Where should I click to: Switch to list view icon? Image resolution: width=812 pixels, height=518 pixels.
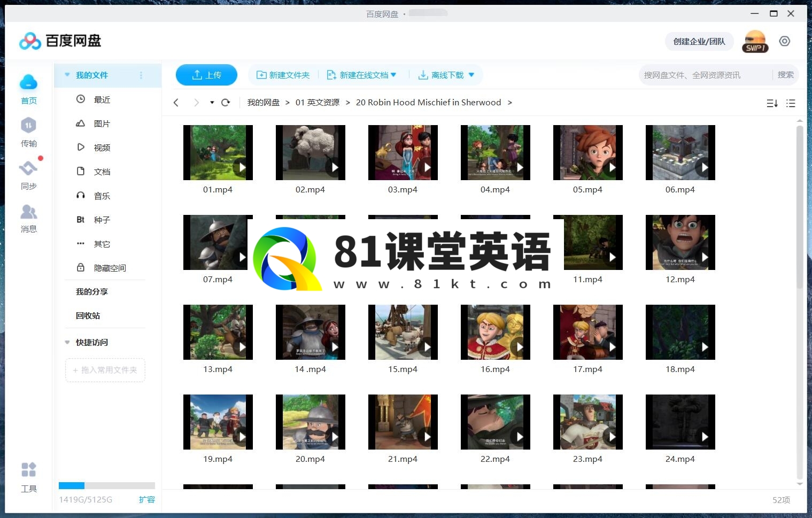point(791,103)
